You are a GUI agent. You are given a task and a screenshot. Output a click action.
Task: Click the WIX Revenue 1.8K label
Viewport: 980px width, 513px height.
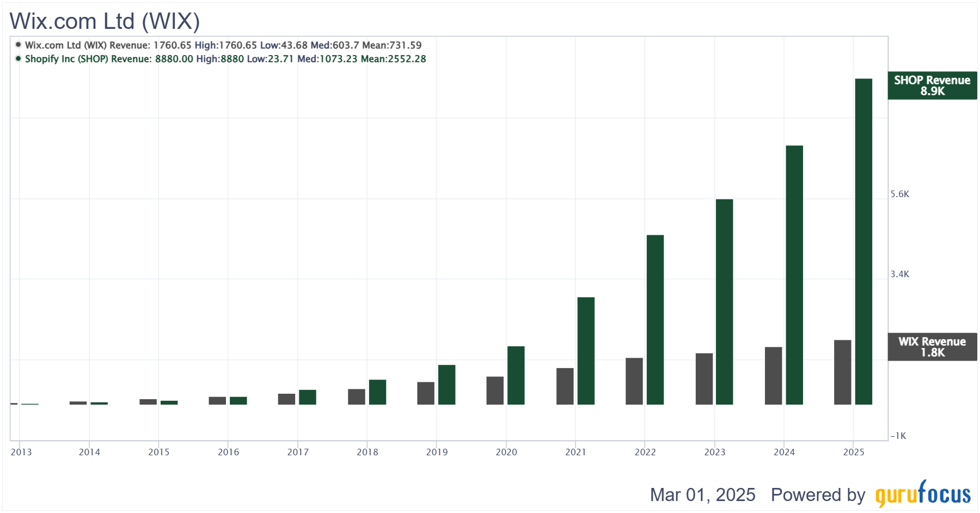(932, 347)
